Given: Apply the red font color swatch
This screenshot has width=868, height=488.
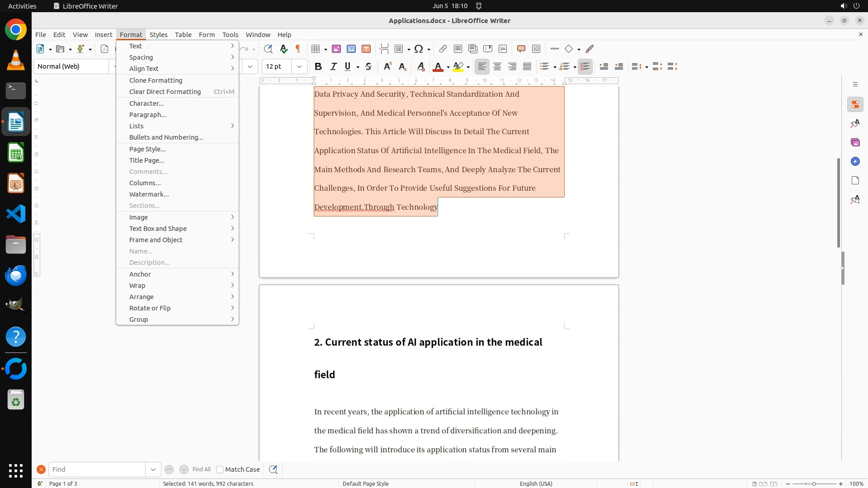Looking at the screenshot, I should point(437,66).
